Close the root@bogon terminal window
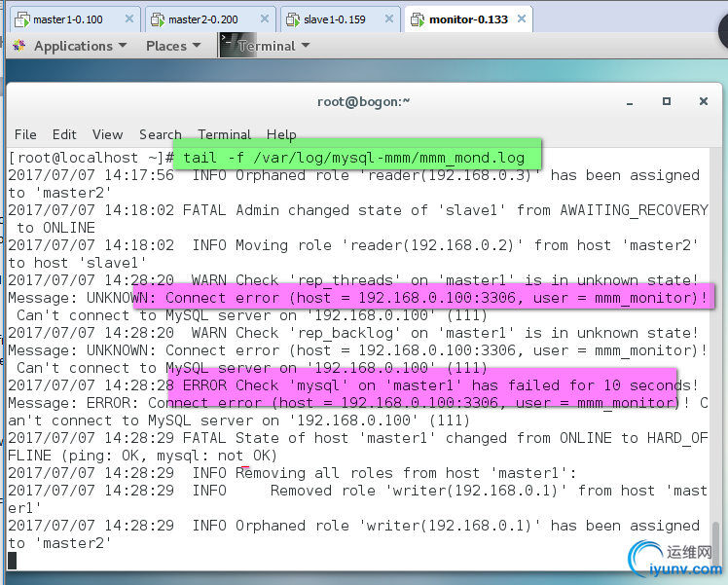This screenshot has height=585, width=728. click(704, 101)
